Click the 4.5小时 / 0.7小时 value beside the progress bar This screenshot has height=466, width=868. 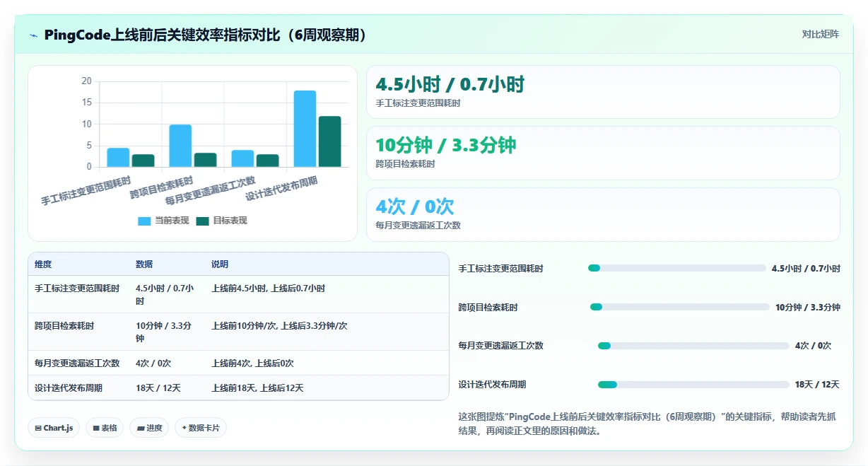pyautogui.click(x=806, y=269)
